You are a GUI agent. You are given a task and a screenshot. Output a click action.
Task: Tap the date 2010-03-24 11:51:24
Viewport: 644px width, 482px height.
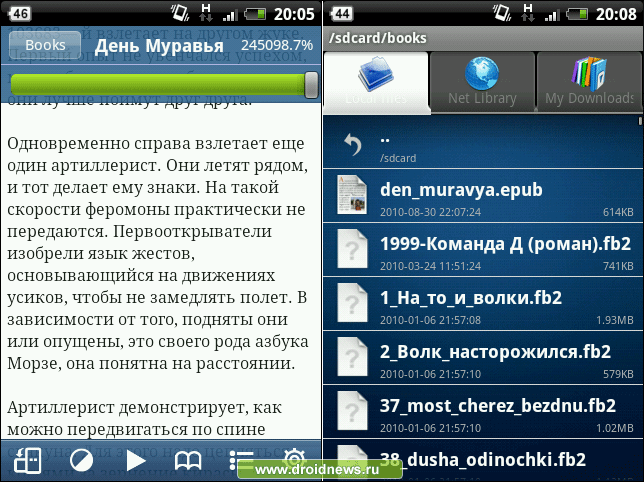click(x=430, y=266)
